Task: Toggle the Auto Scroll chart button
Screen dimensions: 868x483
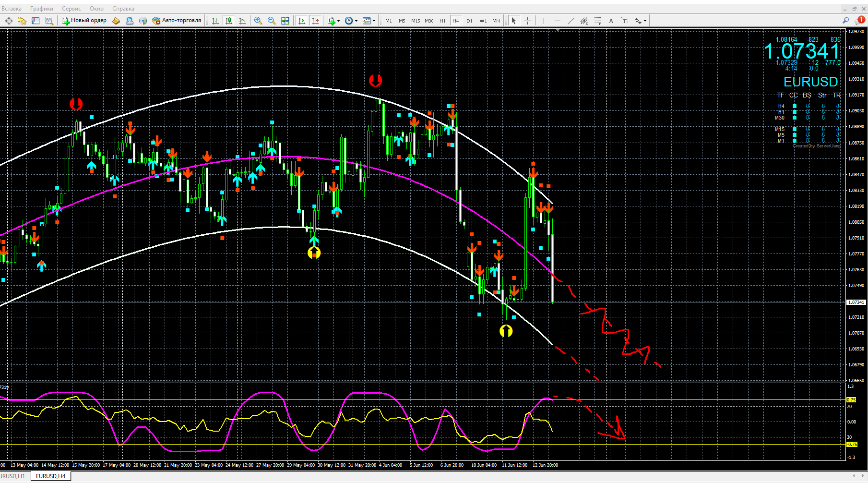Action: (x=302, y=21)
